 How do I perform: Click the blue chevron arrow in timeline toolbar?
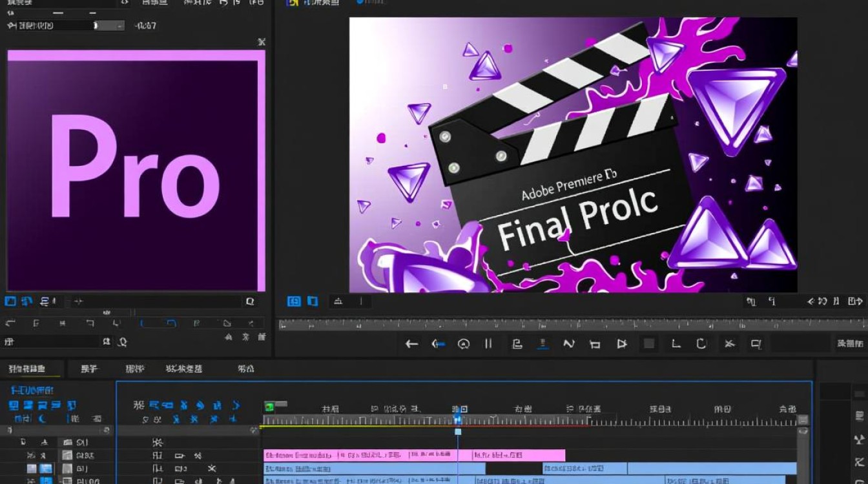point(236,405)
